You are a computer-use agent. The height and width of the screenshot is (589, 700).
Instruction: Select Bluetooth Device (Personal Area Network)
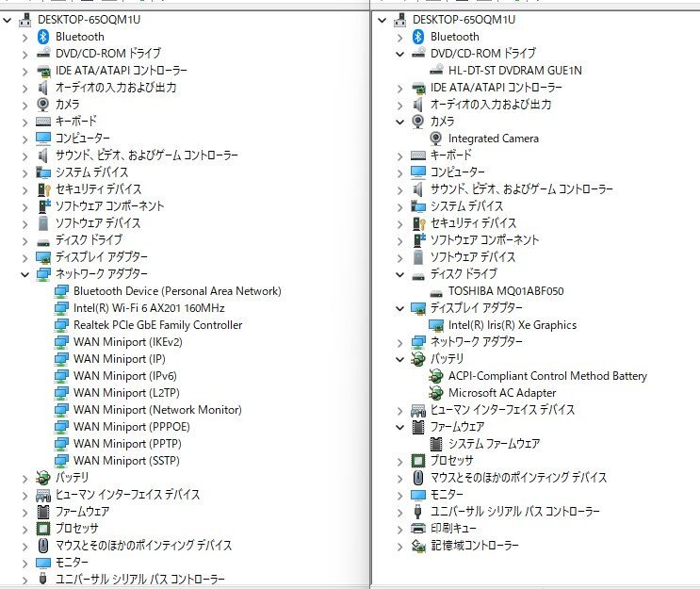tap(177, 291)
